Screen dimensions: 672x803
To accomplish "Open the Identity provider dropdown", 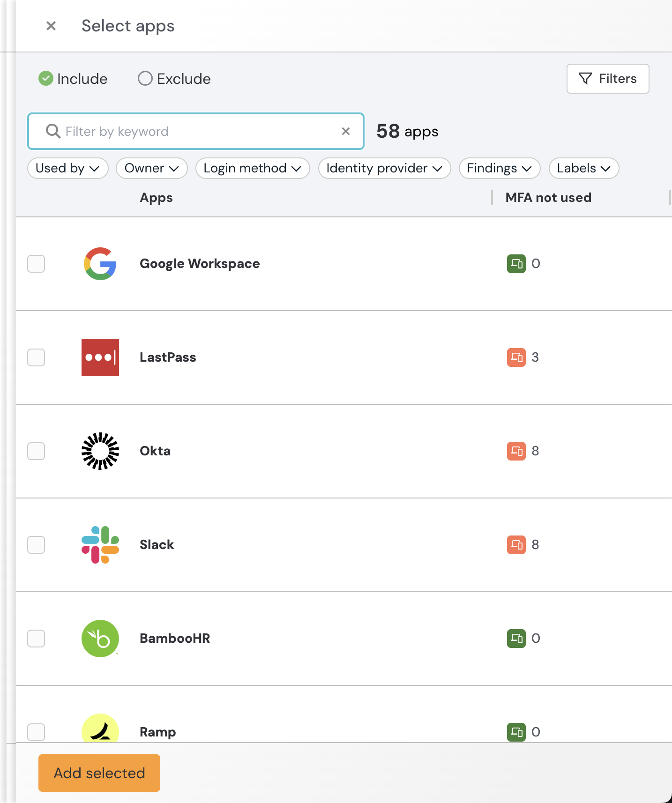I will tap(385, 168).
